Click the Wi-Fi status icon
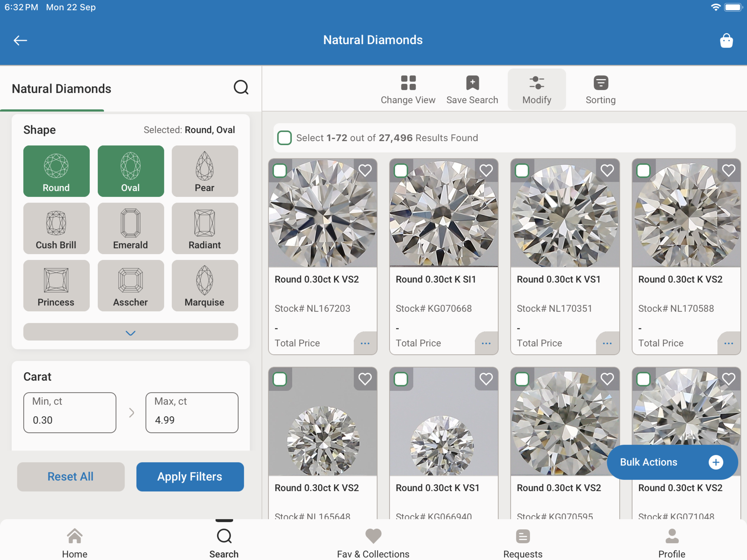The height and width of the screenshot is (560, 747). coord(715,7)
